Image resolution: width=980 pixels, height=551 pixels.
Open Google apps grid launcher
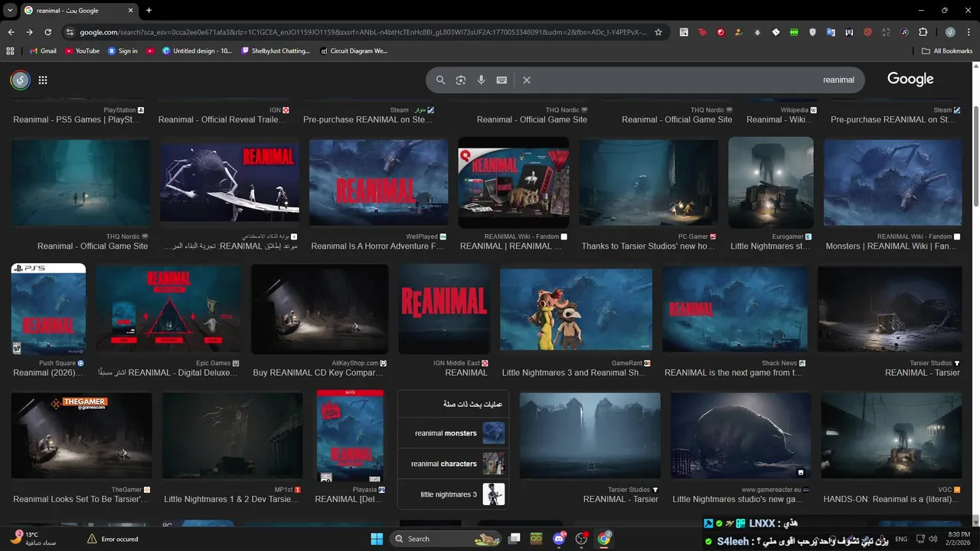(x=43, y=80)
